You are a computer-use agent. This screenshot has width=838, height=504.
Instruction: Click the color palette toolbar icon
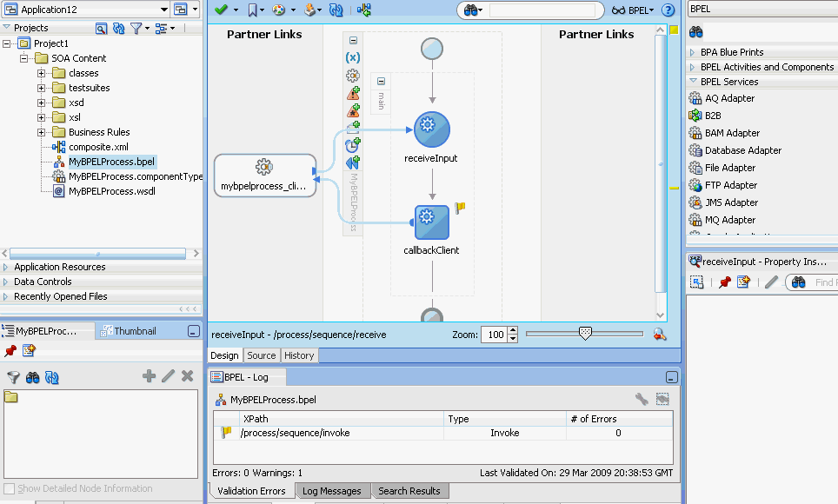pos(279,10)
